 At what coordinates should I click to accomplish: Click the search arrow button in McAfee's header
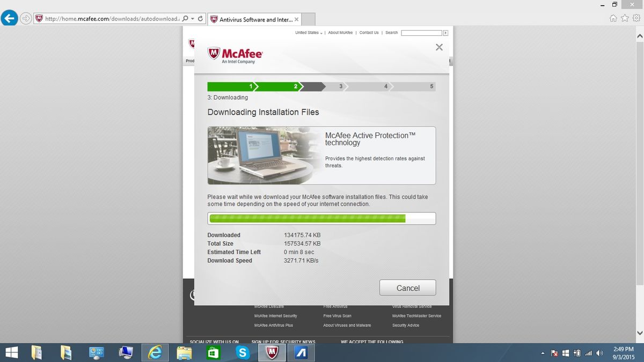(445, 33)
